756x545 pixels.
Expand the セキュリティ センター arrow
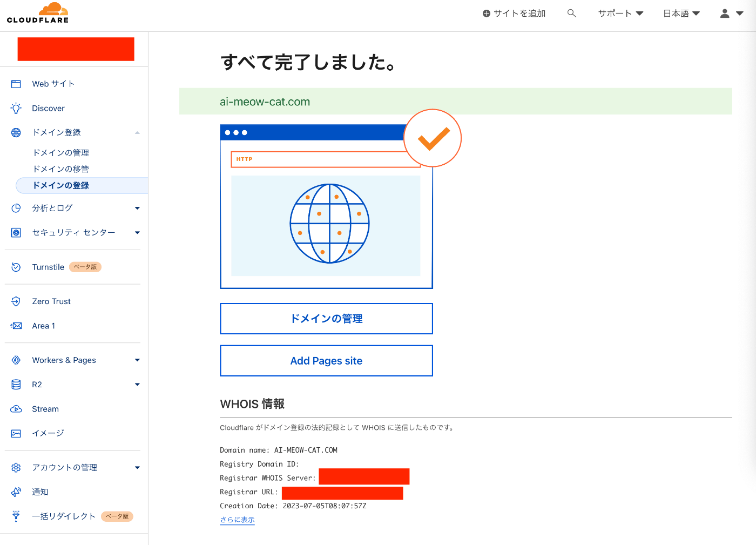point(137,232)
